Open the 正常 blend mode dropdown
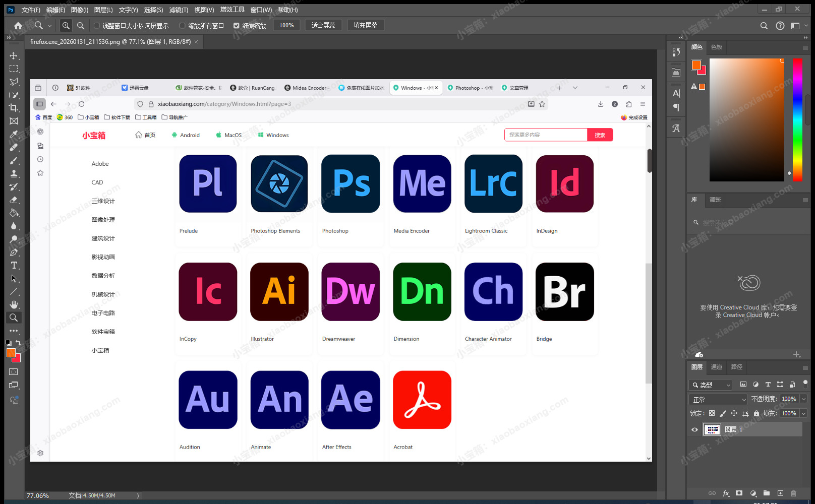Image resolution: width=815 pixels, height=504 pixels. tap(718, 399)
